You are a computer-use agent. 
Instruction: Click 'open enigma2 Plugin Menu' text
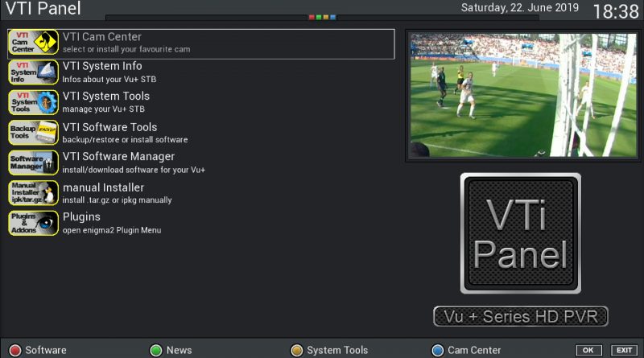click(x=112, y=230)
